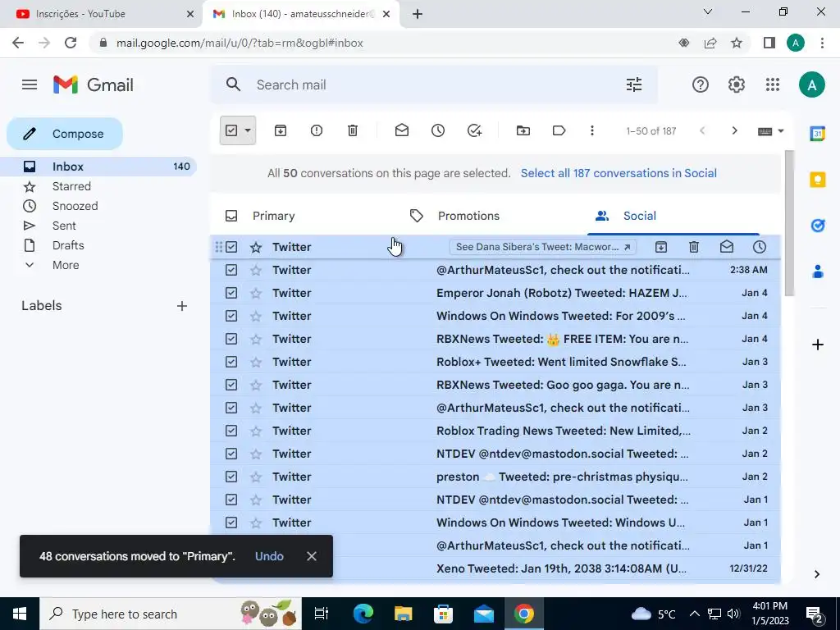Click the mail list vertical scrollbar
Screen dimensions: 840x630
[788, 222]
